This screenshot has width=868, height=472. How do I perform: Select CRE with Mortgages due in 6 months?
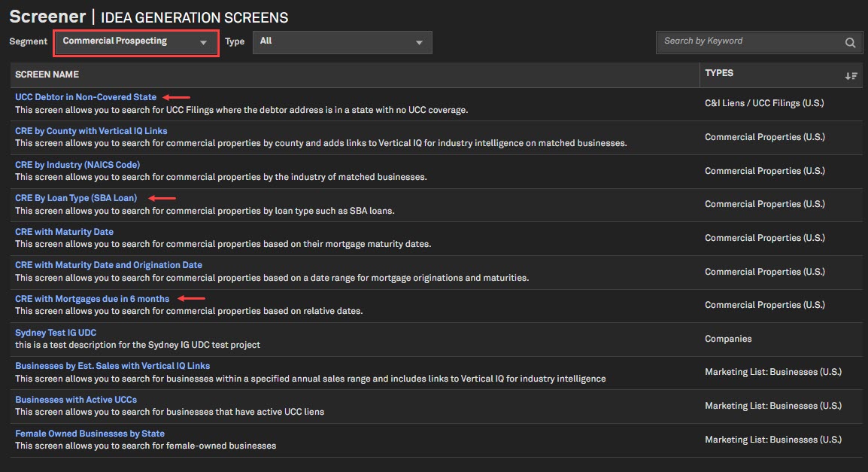pos(92,299)
